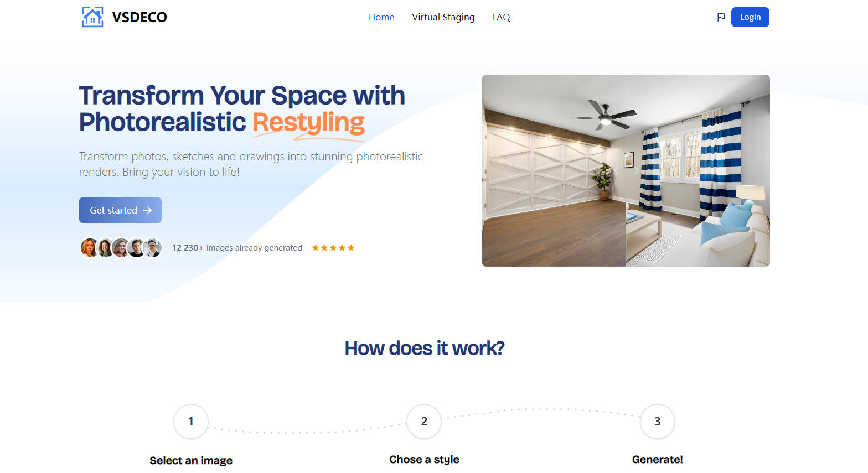Open the flag language selector icon
Image resolution: width=868 pixels, height=473 pixels.
tap(721, 17)
